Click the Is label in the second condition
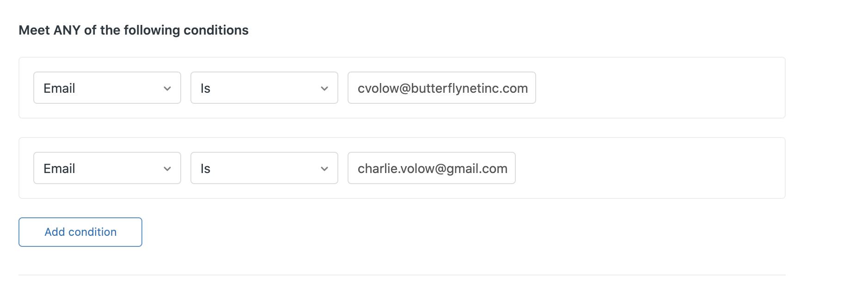 click(205, 168)
